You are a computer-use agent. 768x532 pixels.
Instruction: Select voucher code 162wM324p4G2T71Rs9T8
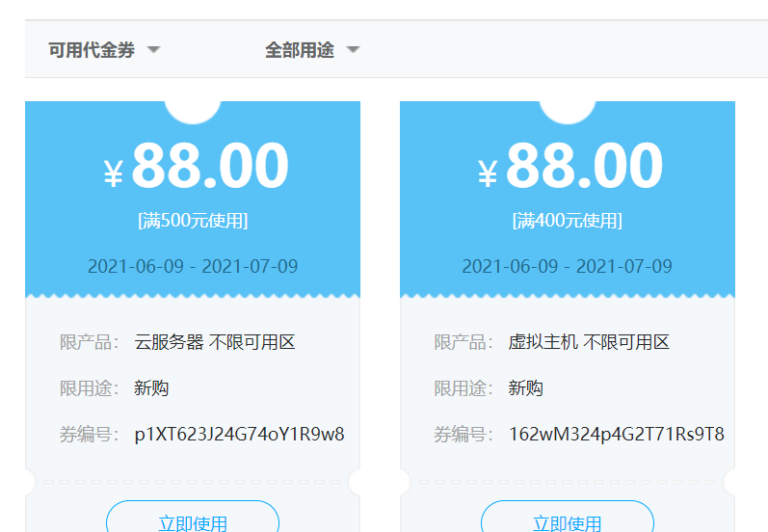click(616, 435)
